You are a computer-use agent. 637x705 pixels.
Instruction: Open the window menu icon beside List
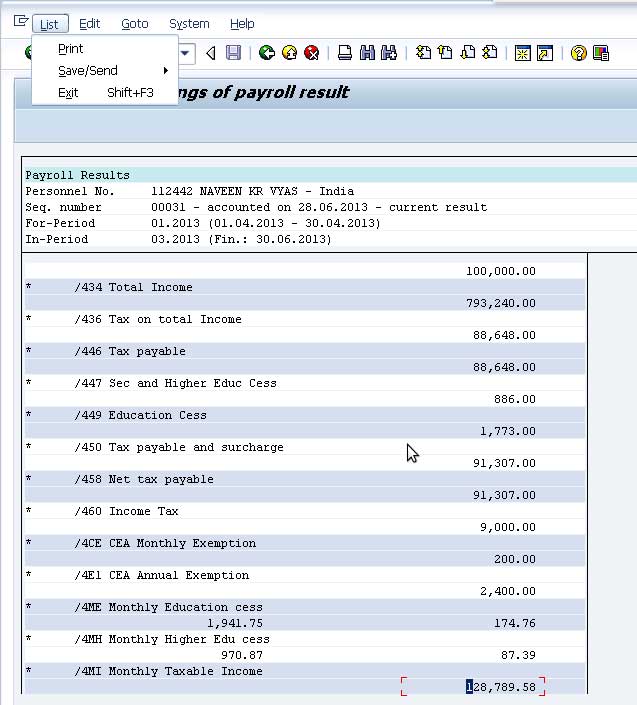(21, 21)
